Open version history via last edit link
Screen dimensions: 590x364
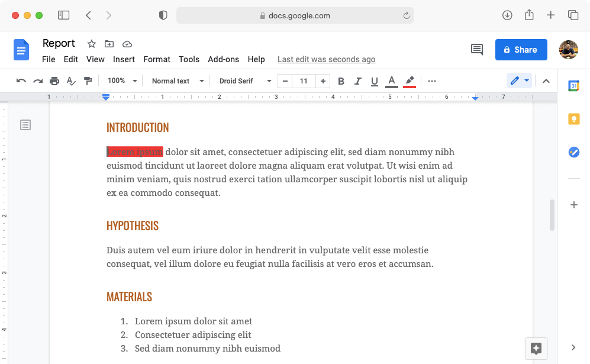pyautogui.click(x=326, y=59)
